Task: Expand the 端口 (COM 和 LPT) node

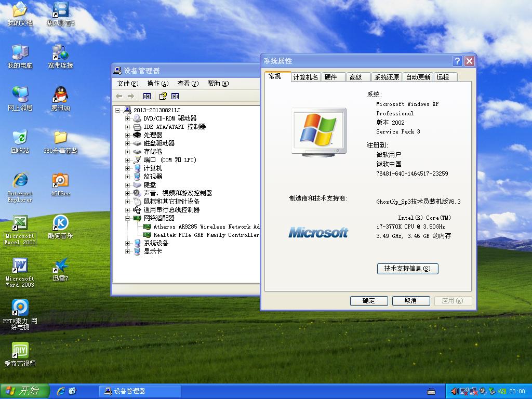Action: [x=128, y=160]
